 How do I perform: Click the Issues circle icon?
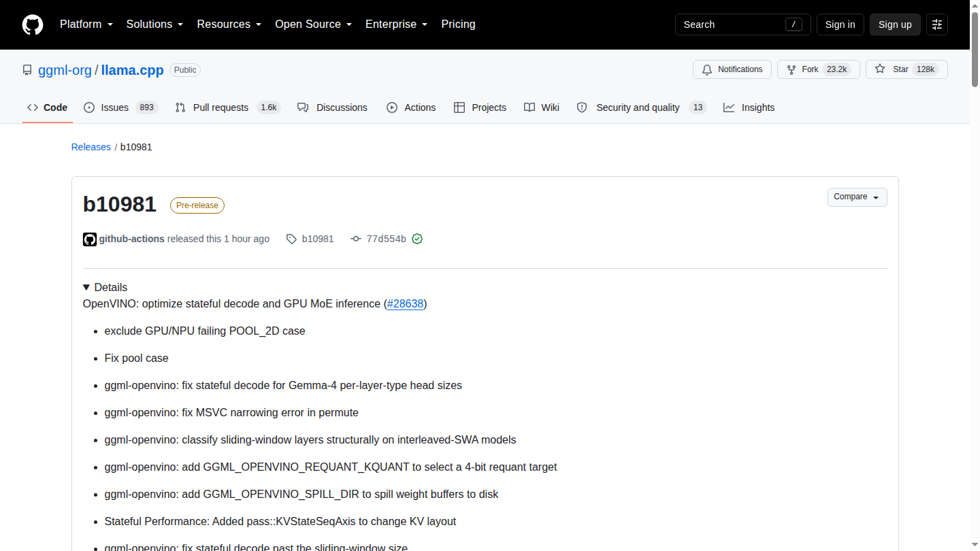click(89, 107)
